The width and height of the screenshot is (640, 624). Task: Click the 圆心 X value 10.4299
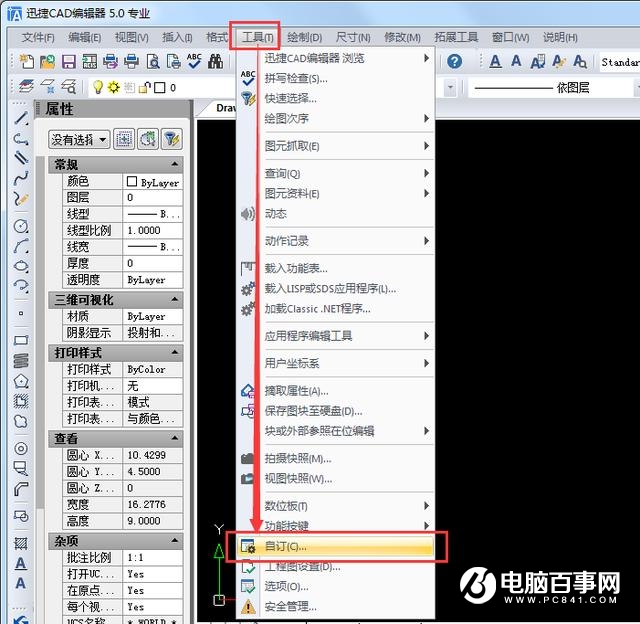pos(153,455)
